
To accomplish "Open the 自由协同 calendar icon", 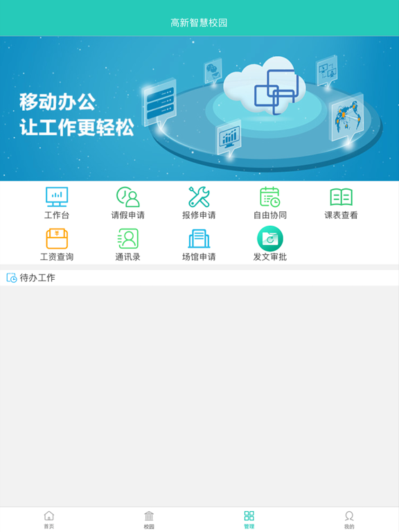I will 270,197.
